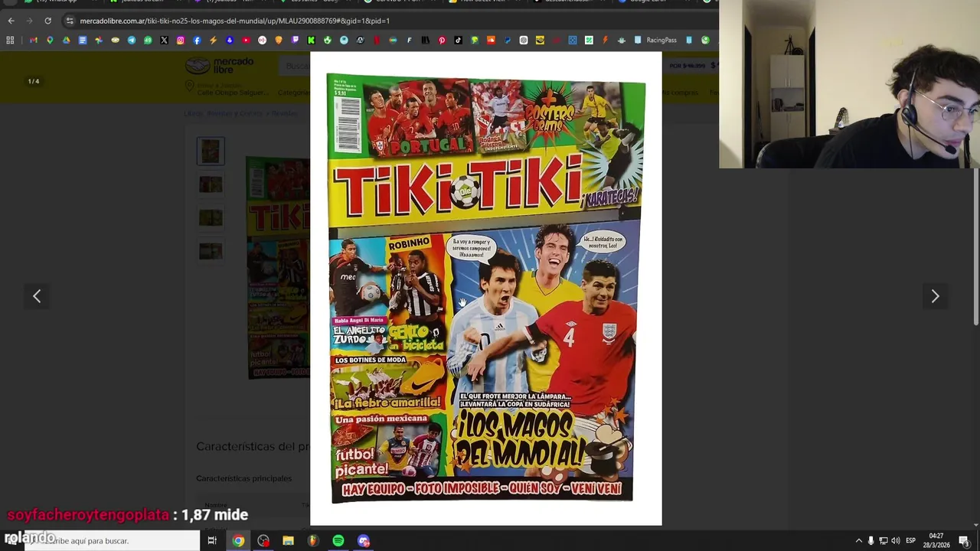Open the Chrome apps grid bookmark
Viewport: 980px width, 551px height.
click(x=10, y=40)
